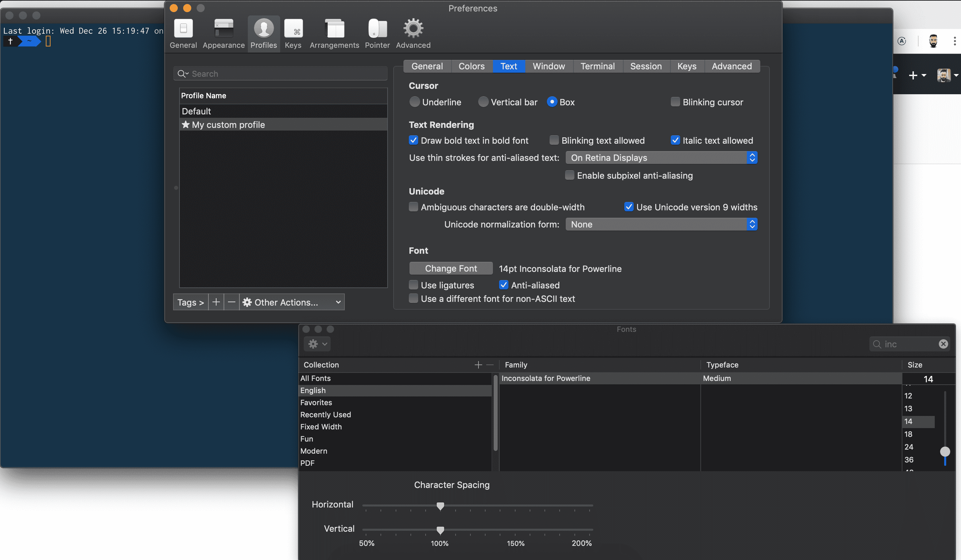
Task: Open the Unicode normalization form dropdown
Action: tap(661, 224)
